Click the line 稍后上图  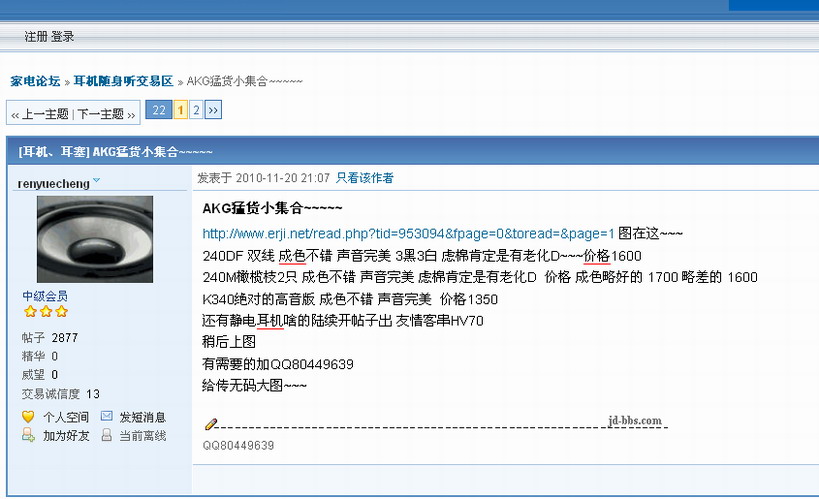[x=229, y=342]
